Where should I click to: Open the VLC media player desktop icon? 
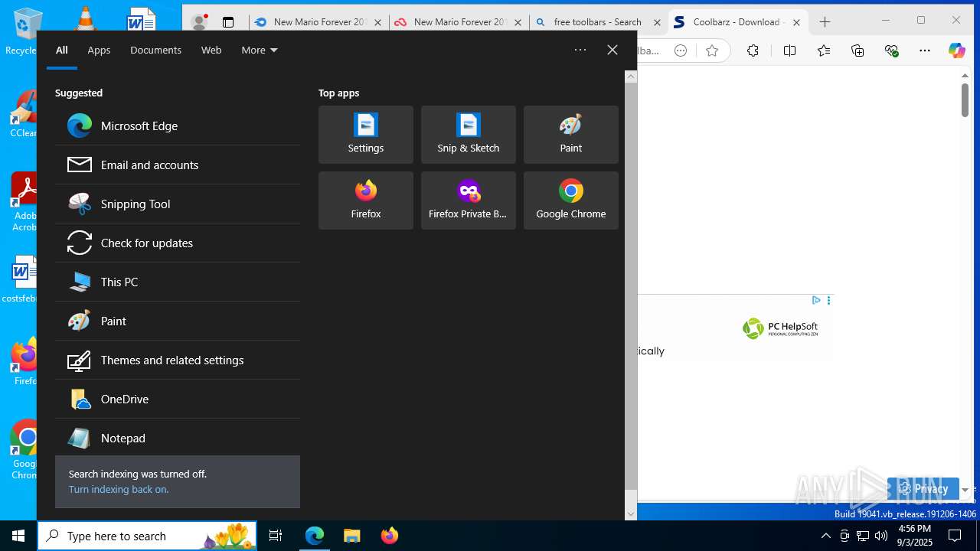pyautogui.click(x=84, y=18)
